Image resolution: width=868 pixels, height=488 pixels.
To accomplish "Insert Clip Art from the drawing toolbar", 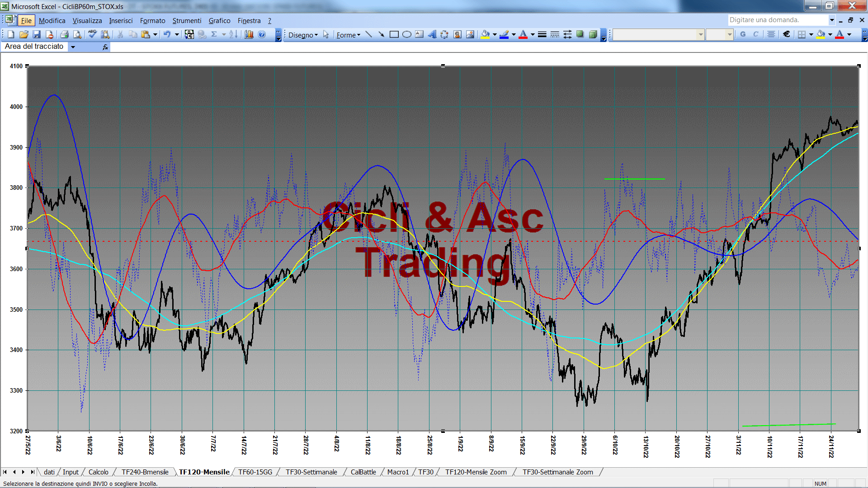I will tap(458, 34).
